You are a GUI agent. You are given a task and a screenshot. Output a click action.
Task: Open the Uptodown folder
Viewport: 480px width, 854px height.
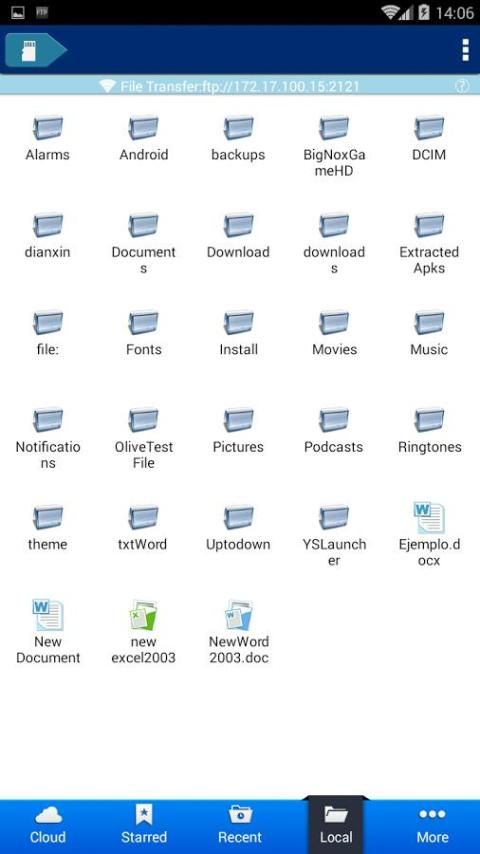[x=238, y=528]
